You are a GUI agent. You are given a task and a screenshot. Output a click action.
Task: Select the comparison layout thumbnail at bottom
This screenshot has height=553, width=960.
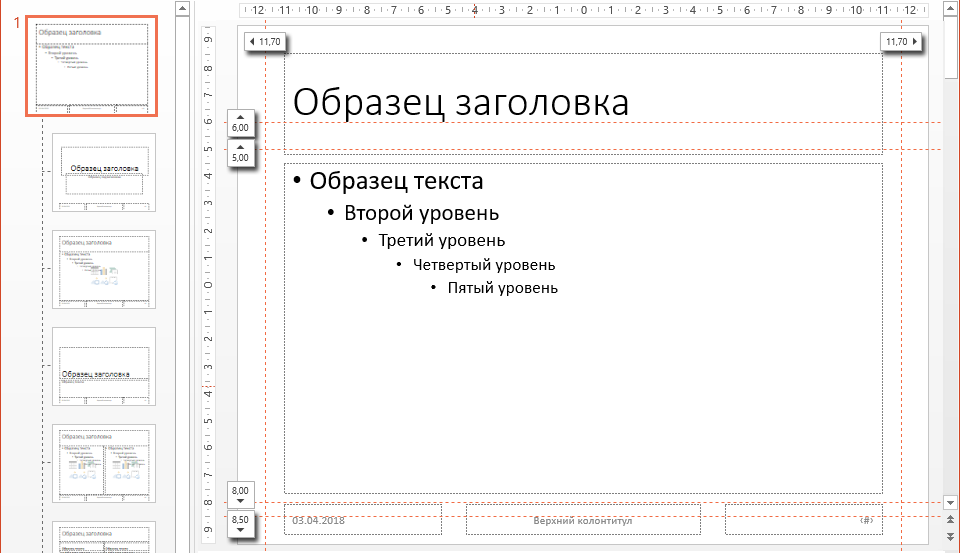(104, 537)
